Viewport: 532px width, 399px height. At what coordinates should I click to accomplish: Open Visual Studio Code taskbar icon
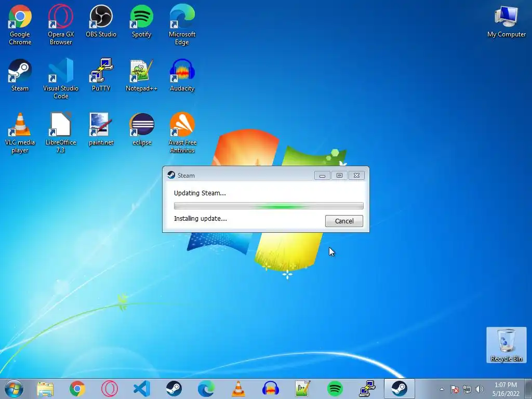click(142, 389)
